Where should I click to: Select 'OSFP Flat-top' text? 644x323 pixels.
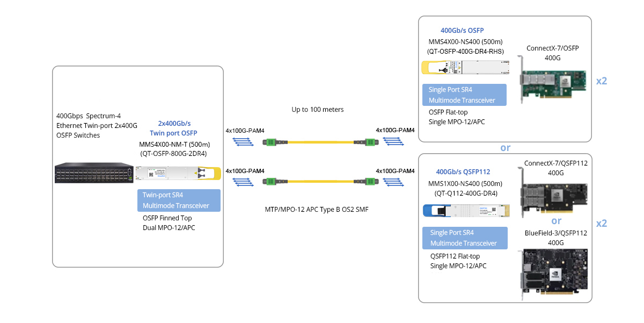point(449,112)
